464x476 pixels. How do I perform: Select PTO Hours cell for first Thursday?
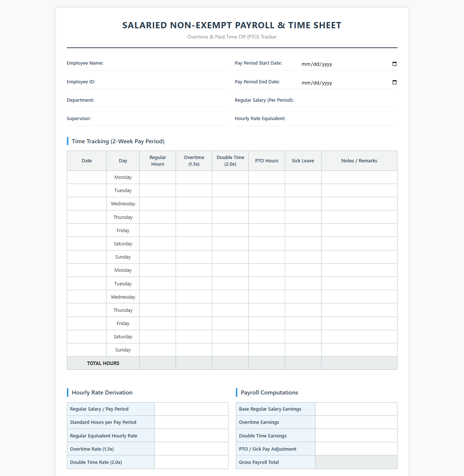point(267,217)
